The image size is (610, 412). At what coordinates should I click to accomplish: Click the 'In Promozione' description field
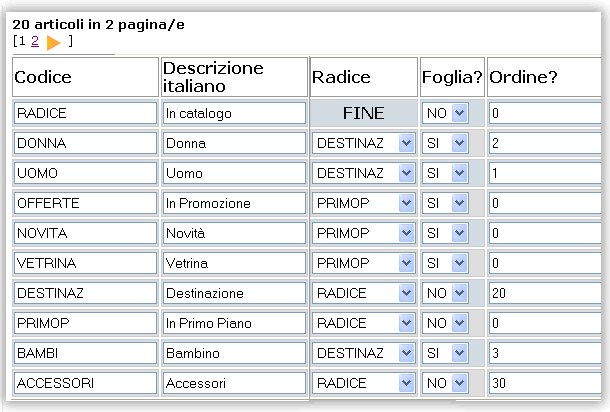[234, 203]
